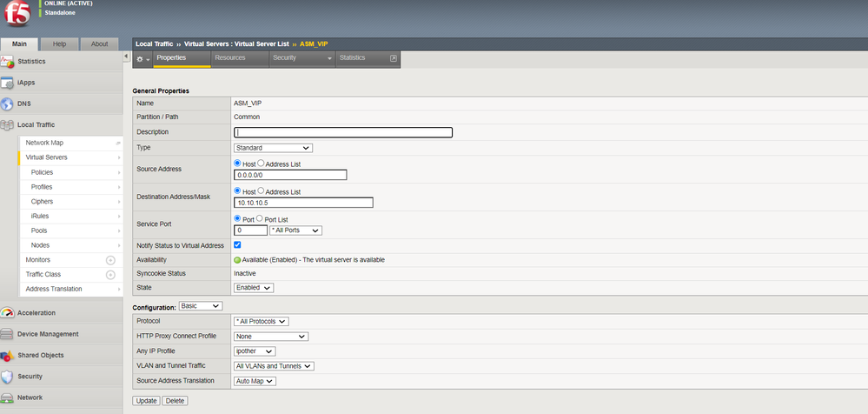The height and width of the screenshot is (414, 868).
Task: Open the HTTP Proxy Connect Profile dropdown
Action: [x=271, y=337]
